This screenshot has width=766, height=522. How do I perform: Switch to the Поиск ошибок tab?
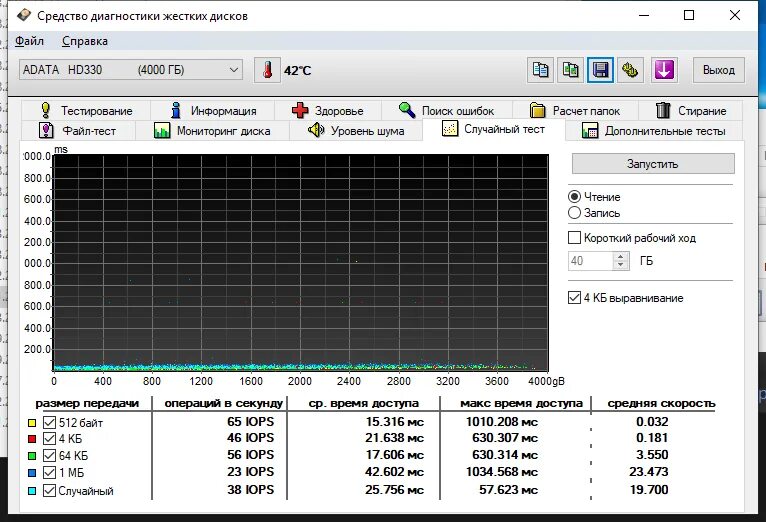pos(447,110)
